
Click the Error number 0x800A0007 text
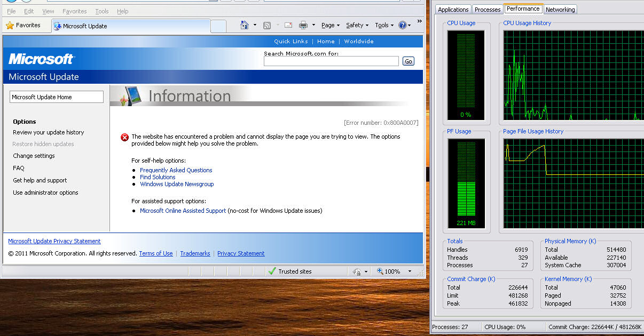tap(381, 123)
